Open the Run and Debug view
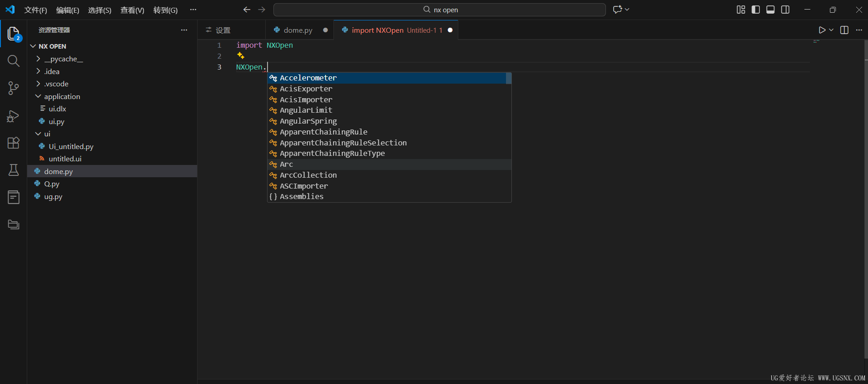 14,116
